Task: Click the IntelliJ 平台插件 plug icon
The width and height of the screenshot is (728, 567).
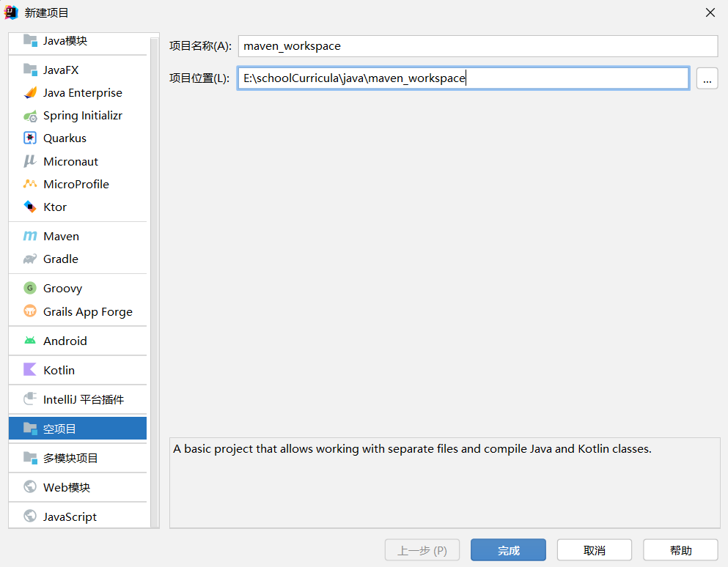Action: tap(30, 399)
